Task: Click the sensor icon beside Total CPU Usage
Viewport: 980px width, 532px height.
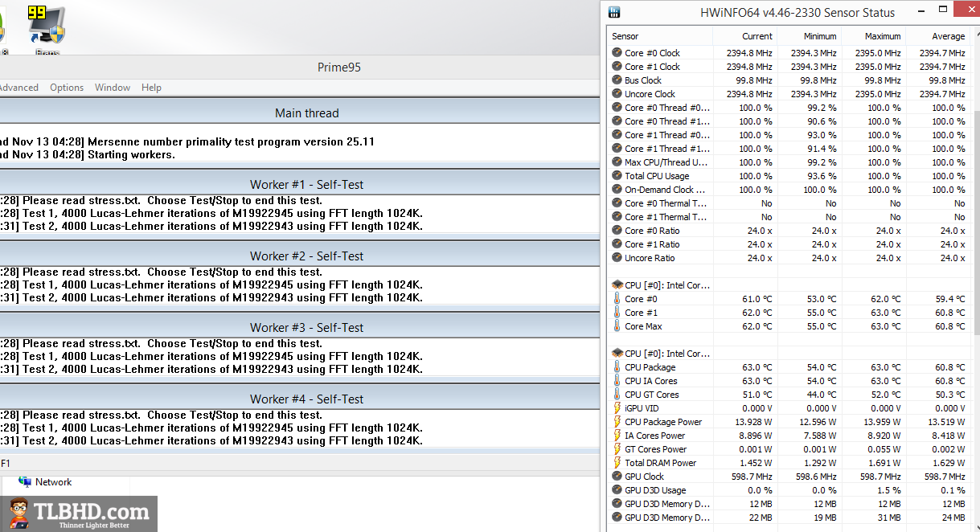Action: 617,176
